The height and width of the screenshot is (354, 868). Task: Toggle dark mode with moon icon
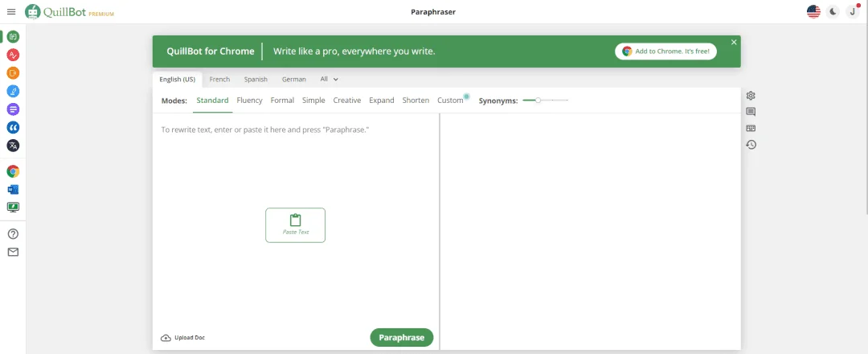pos(833,11)
